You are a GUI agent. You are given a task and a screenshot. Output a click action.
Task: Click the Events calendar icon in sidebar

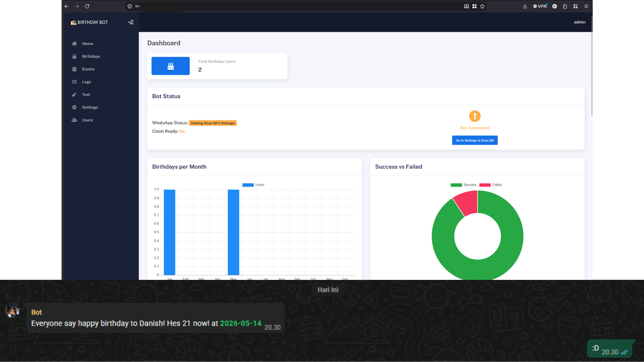pyautogui.click(x=74, y=69)
